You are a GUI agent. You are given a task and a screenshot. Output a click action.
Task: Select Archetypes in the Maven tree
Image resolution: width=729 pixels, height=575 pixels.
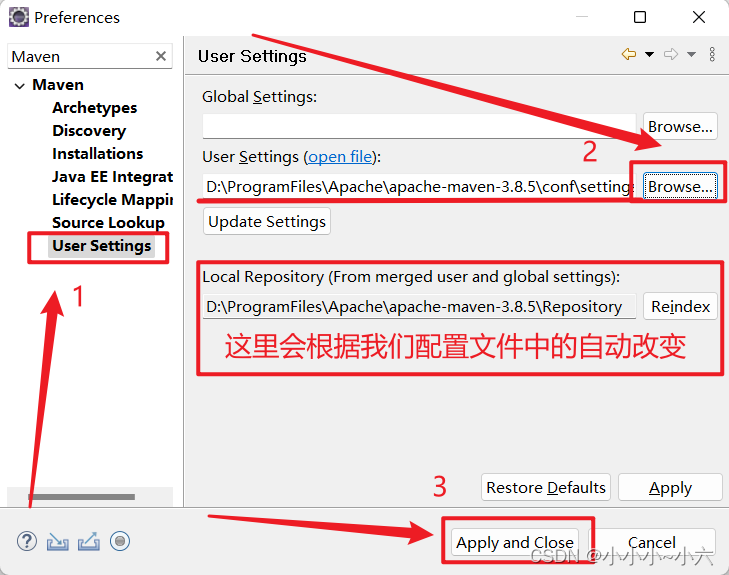click(x=94, y=108)
